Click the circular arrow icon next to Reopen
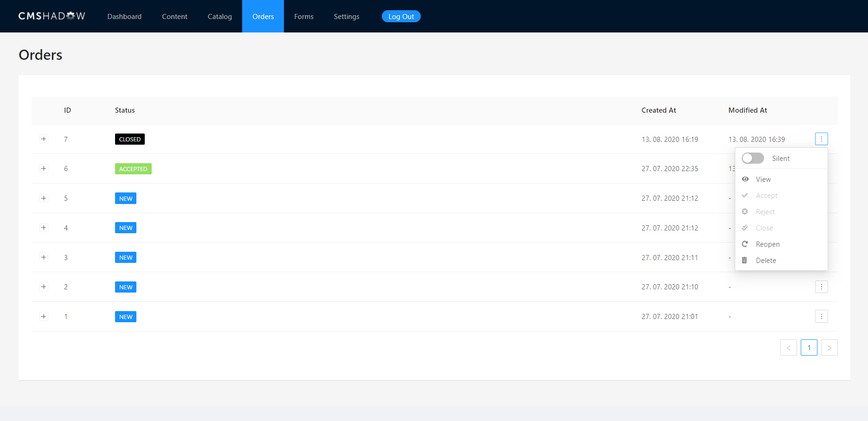Image resolution: width=868 pixels, height=421 pixels. click(745, 244)
